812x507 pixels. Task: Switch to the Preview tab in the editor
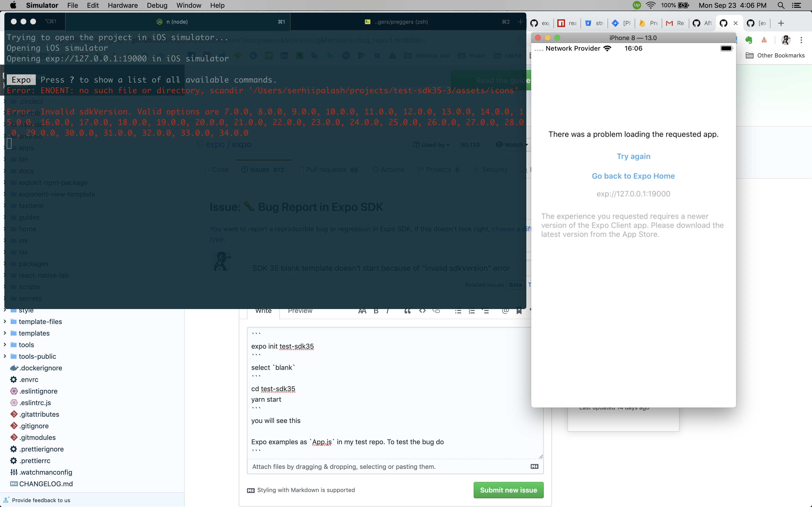pyautogui.click(x=300, y=310)
